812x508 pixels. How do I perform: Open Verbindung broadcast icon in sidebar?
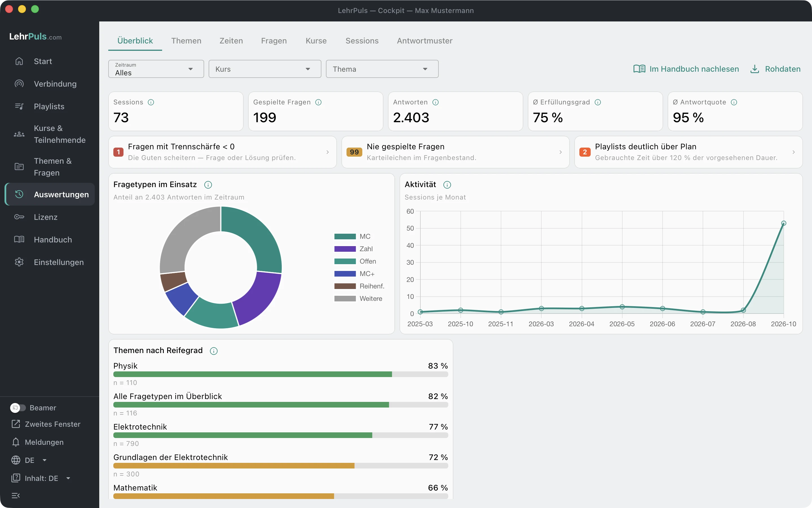tap(19, 84)
